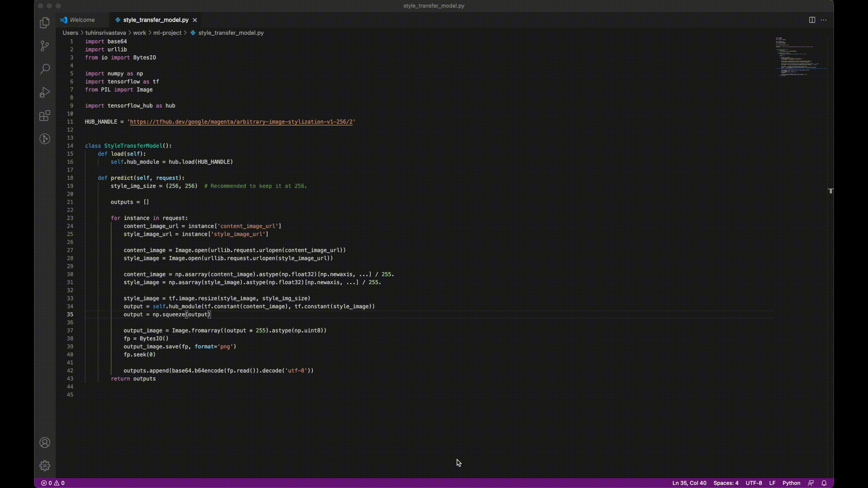Image resolution: width=868 pixels, height=488 pixels.
Task: Open the Search sidebar icon
Action: click(x=44, y=69)
